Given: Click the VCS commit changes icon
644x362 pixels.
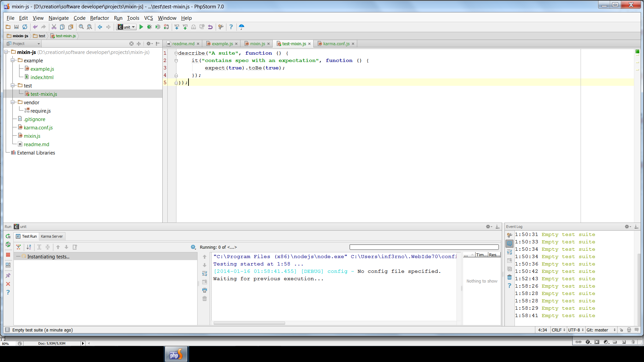Looking at the screenshot, I should point(185,27).
